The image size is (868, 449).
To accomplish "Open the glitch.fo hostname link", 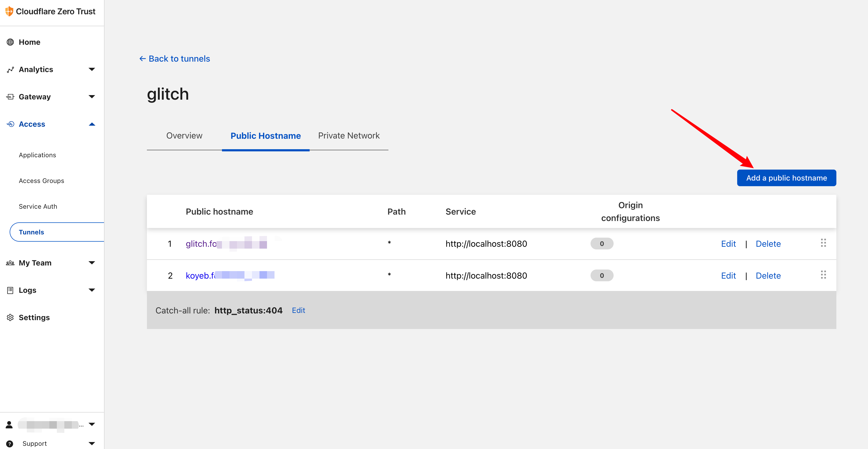I will pos(227,244).
